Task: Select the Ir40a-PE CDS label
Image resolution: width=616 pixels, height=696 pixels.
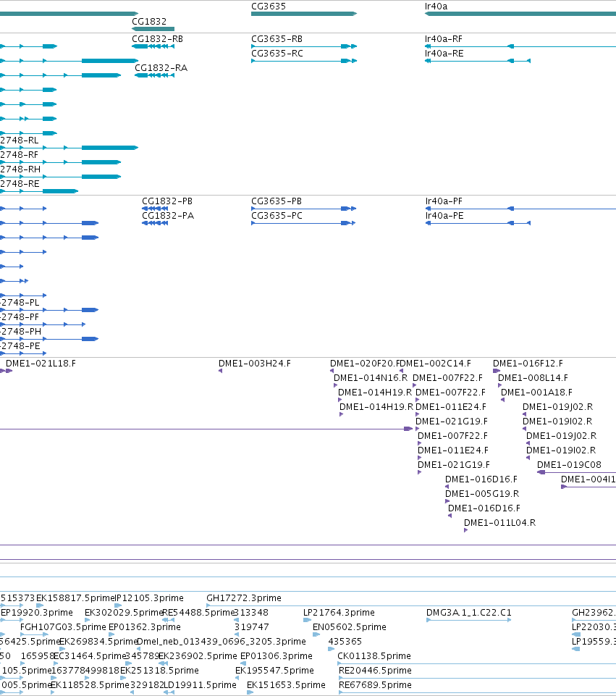Action: pyautogui.click(x=444, y=216)
